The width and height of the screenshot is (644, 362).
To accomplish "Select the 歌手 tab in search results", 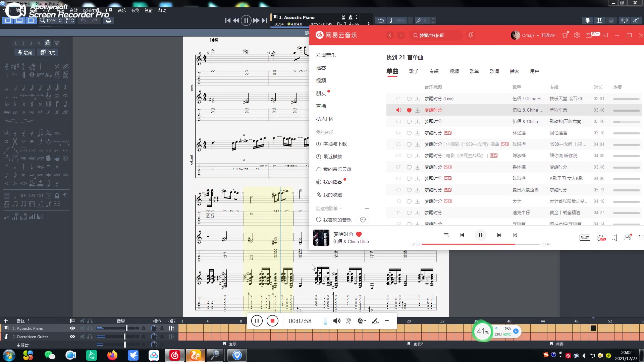I will (x=414, y=71).
